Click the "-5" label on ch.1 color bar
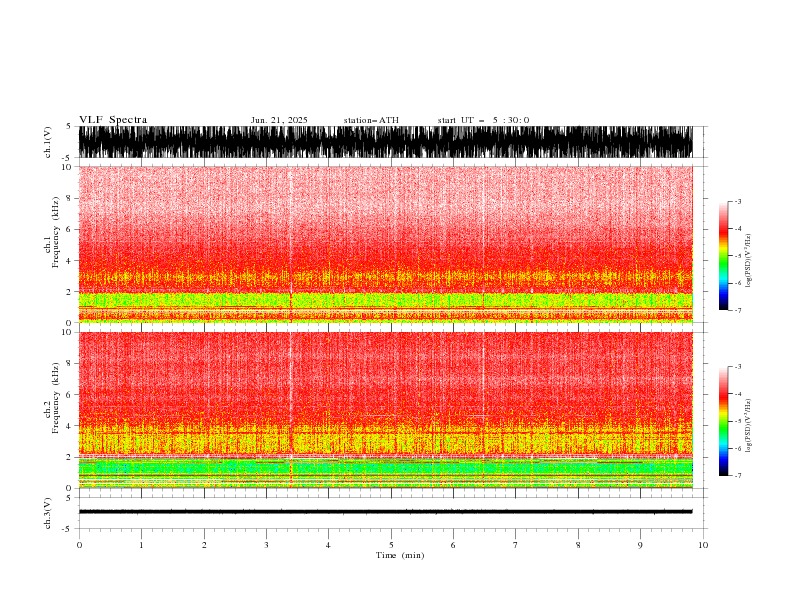Viewport: 792px width, 612px height. tap(737, 256)
